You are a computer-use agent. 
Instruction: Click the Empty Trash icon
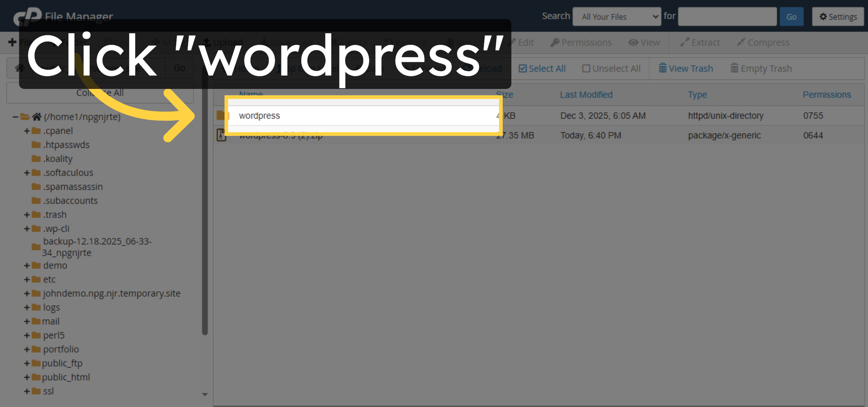coord(761,68)
